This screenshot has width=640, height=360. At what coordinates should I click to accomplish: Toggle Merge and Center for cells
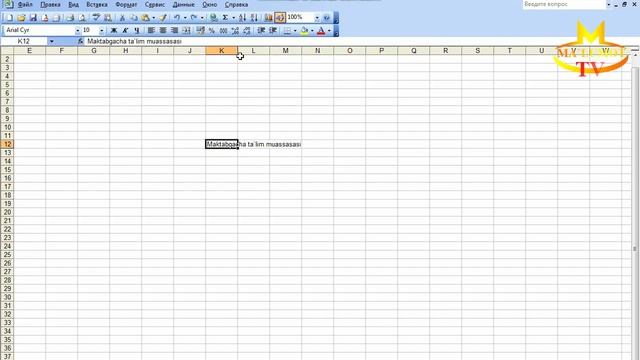click(x=186, y=30)
